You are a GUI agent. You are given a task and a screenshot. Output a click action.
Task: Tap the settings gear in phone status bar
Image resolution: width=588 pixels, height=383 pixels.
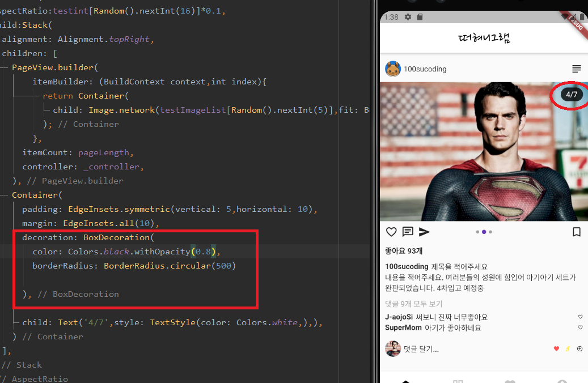tap(408, 17)
